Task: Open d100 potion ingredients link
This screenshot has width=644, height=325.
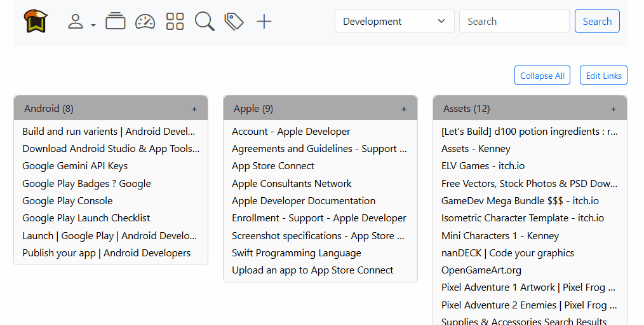Action: [530, 132]
